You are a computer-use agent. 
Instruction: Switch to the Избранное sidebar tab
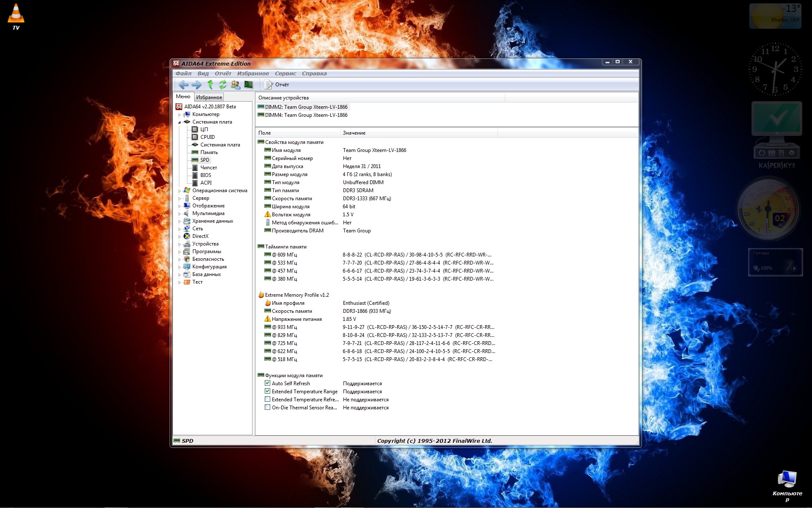pos(209,97)
